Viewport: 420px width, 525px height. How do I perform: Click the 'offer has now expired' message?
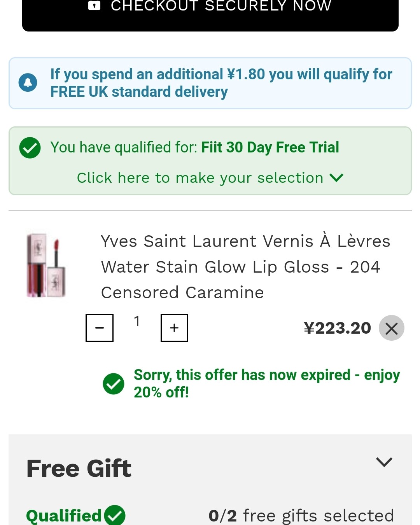click(267, 383)
